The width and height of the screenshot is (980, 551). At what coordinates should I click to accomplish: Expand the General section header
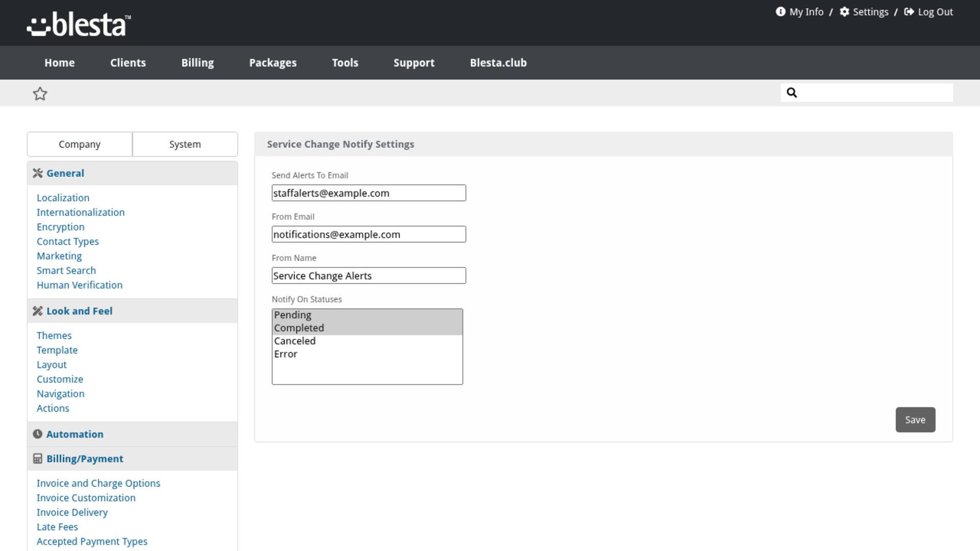coord(132,173)
